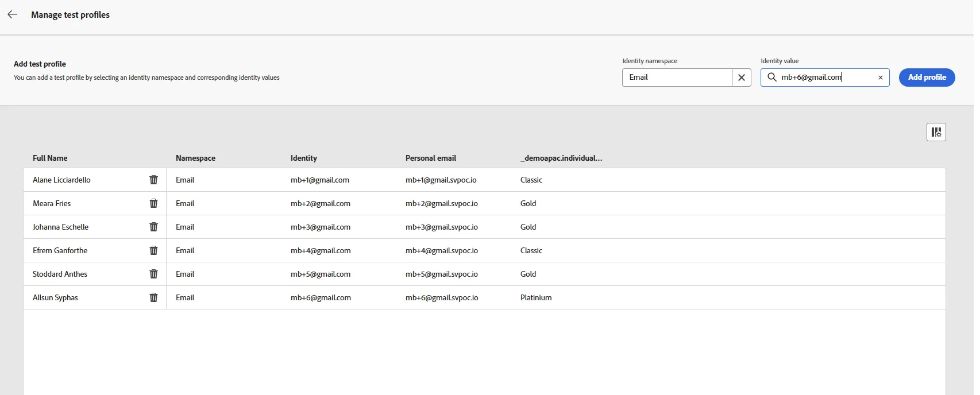The image size is (980, 395).
Task: Select the Allsun Syphas name cell
Action: (x=55, y=297)
